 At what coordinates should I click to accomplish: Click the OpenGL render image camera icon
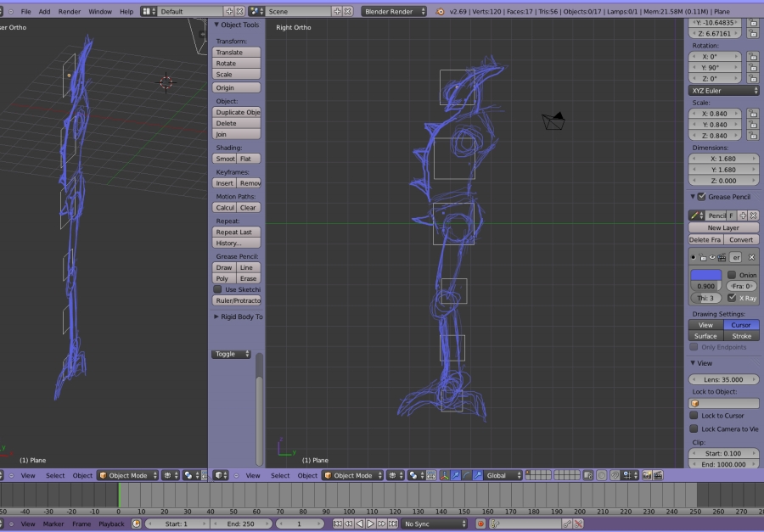(x=647, y=475)
